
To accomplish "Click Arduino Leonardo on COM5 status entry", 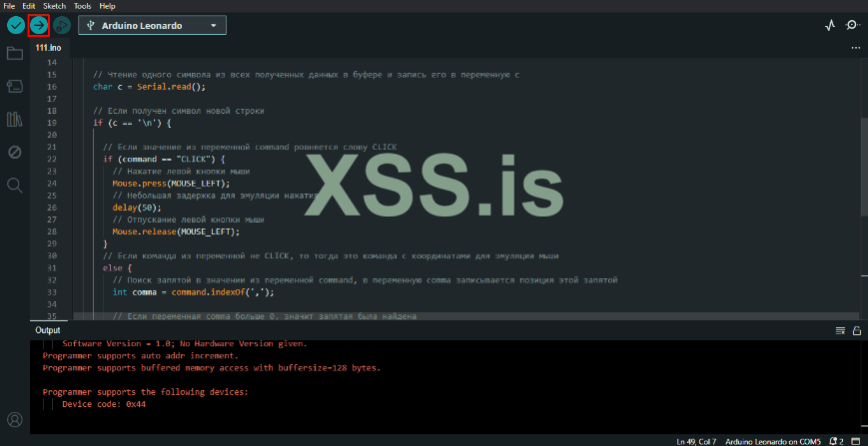I will (x=773, y=442).
